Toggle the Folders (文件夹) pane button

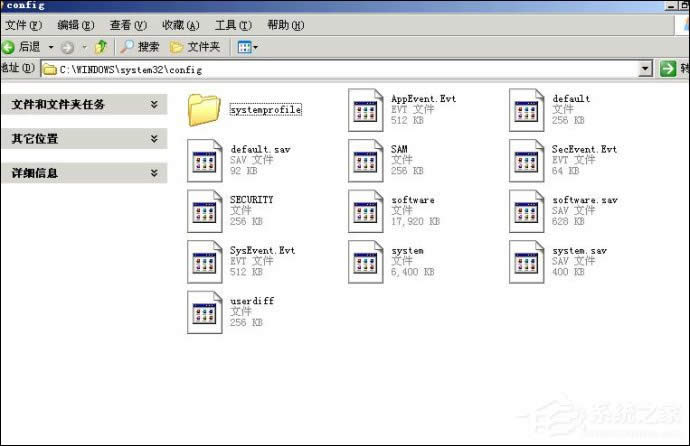click(x=195, y=47)
